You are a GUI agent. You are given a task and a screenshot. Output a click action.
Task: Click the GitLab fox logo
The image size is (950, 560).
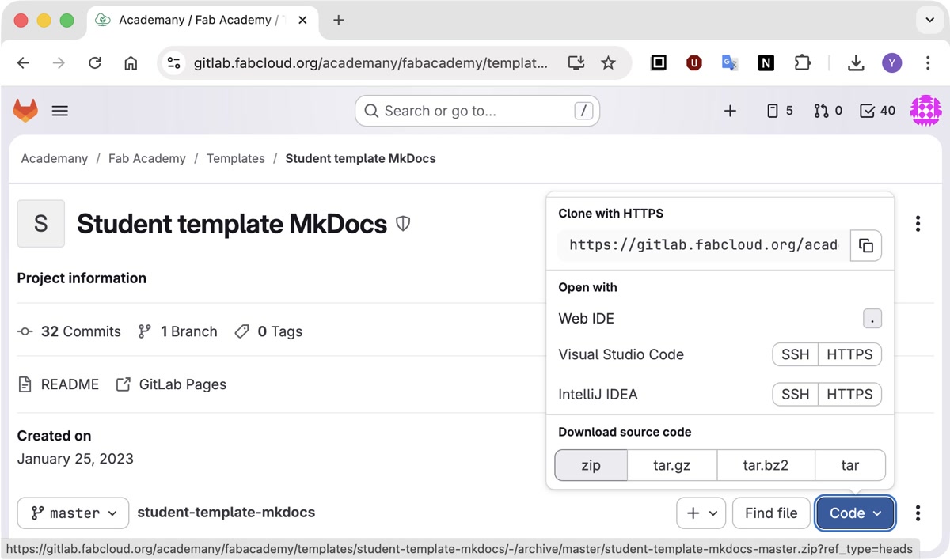(x=25, y=111)
